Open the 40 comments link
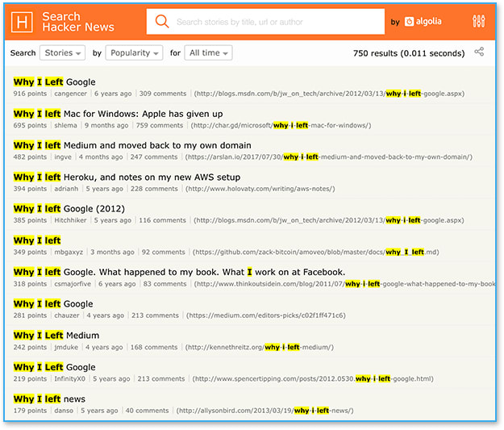 click(x=147, y=411)
